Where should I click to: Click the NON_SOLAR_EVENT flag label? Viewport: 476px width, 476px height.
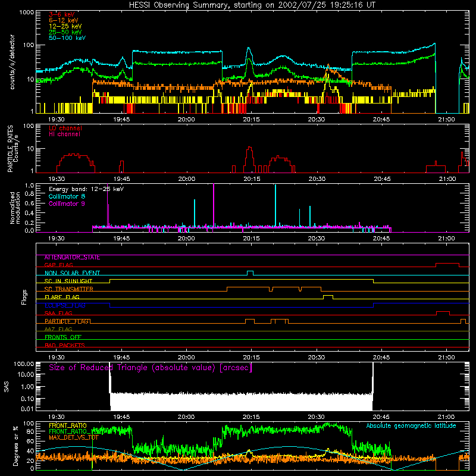(x=72, y=273)
